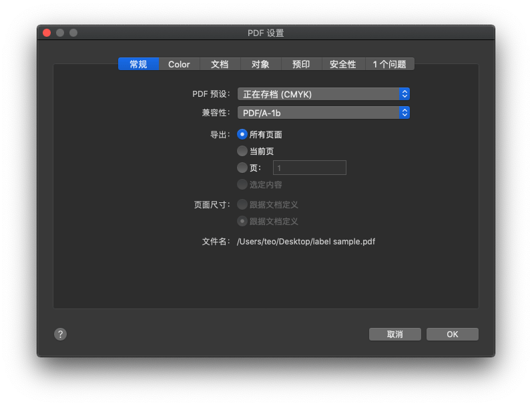Click the page number input field

[310, 168]
